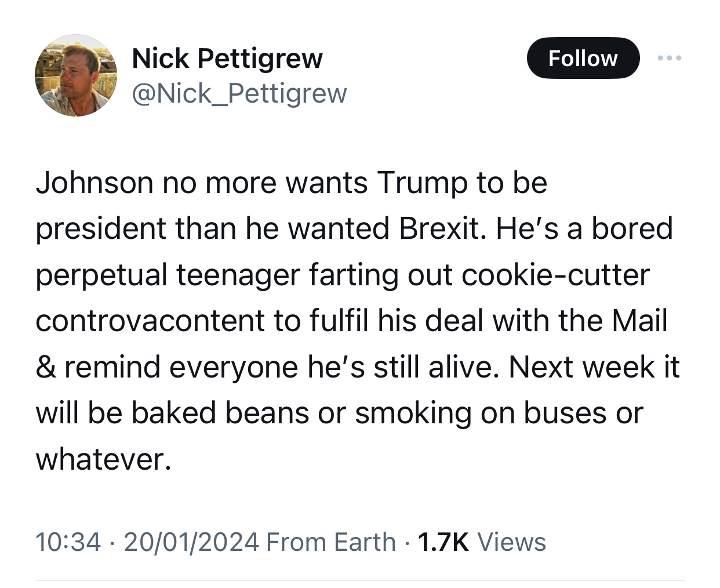Click the word Mail in tweet
This screenshot has width=720, height=588.
click(x=639, y=321)
